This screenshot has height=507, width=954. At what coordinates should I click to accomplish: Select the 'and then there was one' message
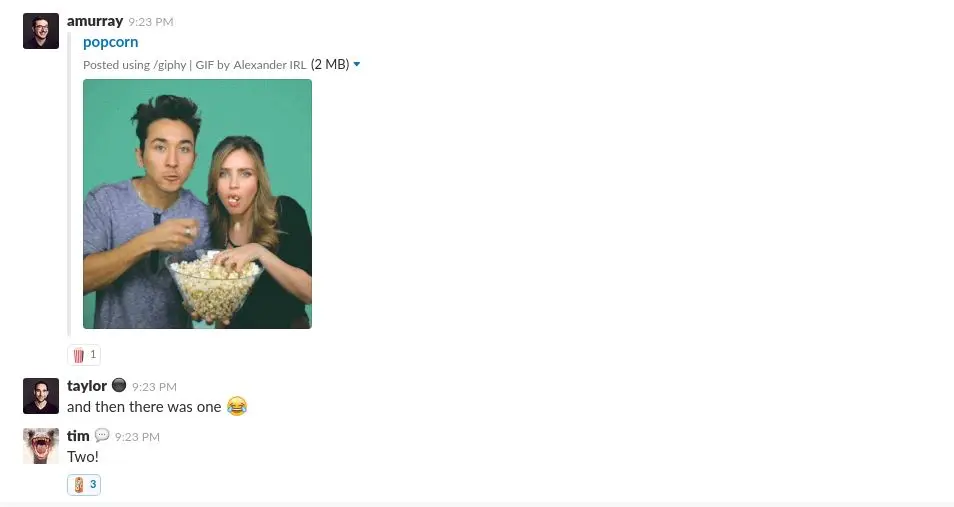click(144, 407)
